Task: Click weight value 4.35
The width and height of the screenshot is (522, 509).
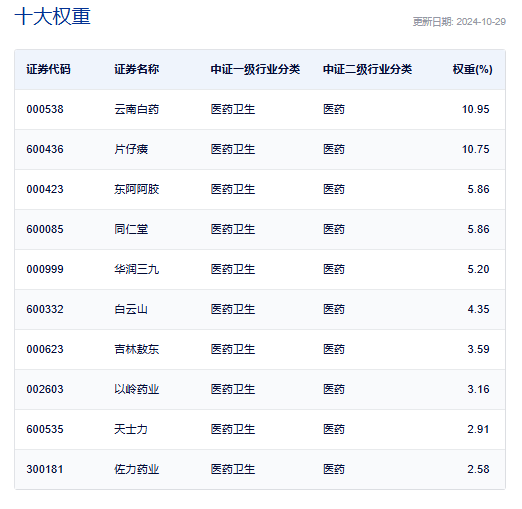Action: pos(478,309)
